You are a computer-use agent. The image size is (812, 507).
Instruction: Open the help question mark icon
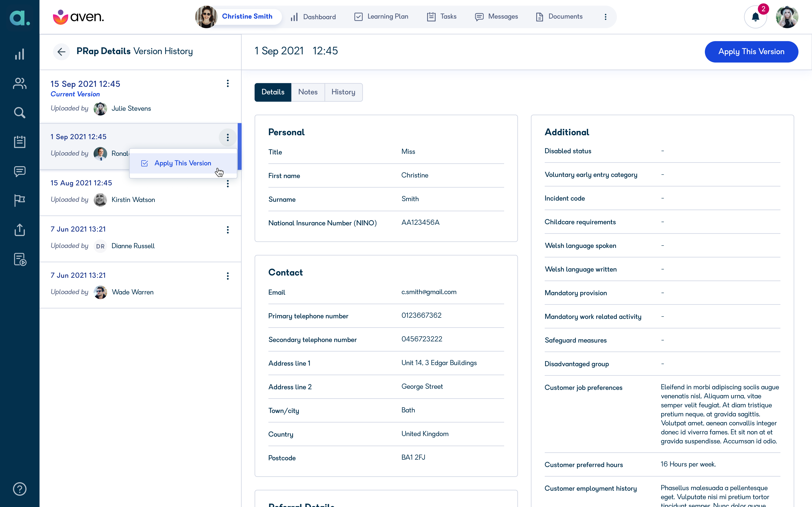click(20, 489)
